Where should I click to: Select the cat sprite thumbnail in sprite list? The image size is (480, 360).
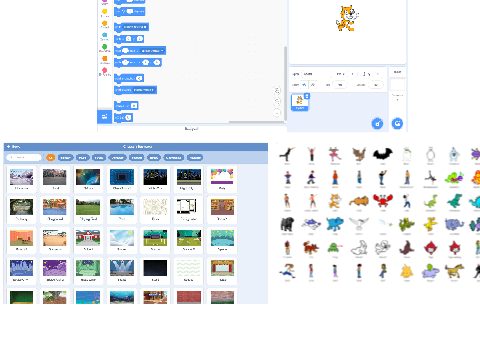coord(300,102)
